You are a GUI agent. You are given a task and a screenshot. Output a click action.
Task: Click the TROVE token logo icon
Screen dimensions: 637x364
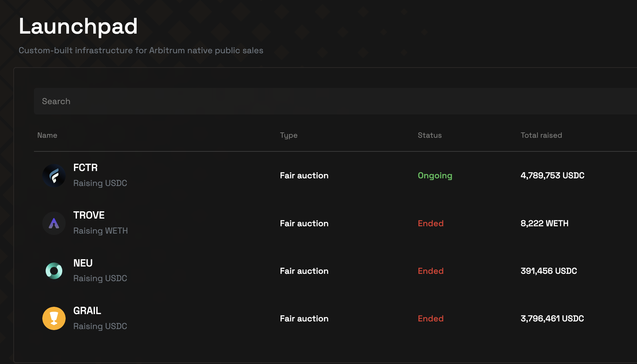54,223
